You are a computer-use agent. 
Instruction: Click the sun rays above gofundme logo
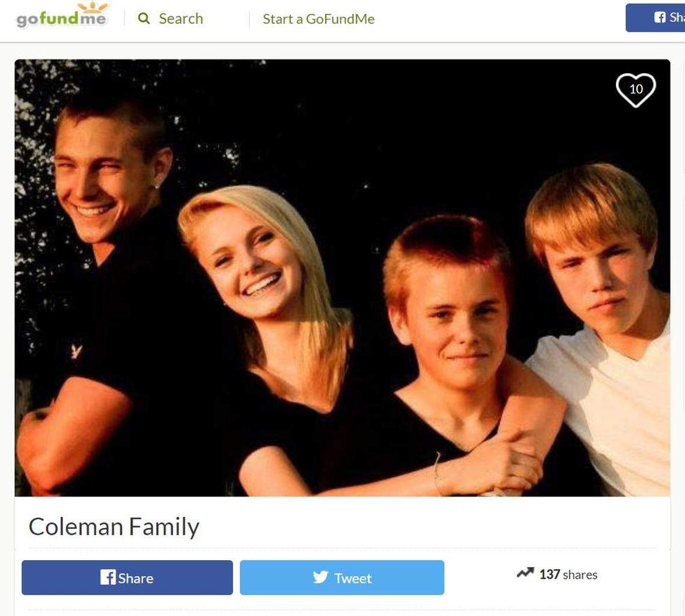tap(93, 6)
